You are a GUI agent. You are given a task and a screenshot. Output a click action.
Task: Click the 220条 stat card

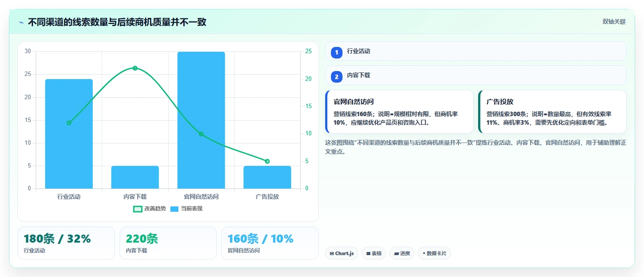point(168,243)
